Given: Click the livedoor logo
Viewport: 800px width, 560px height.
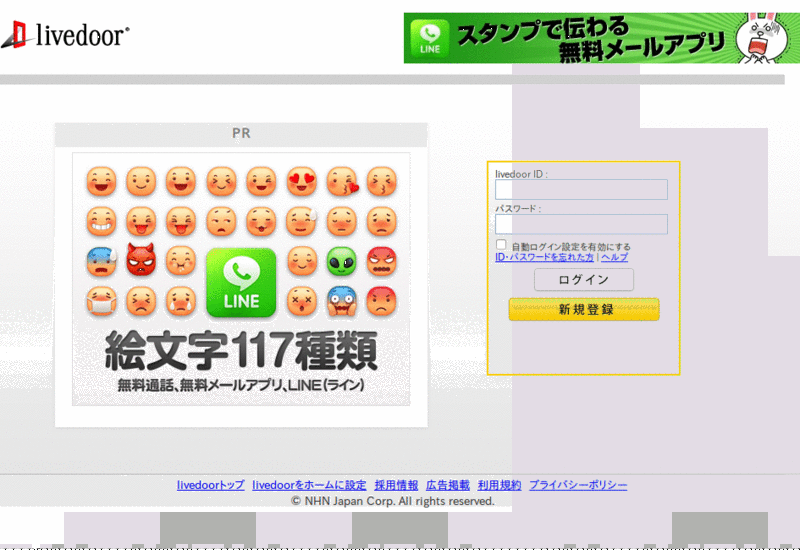Looking at the screenshot, I should [65, 35].
